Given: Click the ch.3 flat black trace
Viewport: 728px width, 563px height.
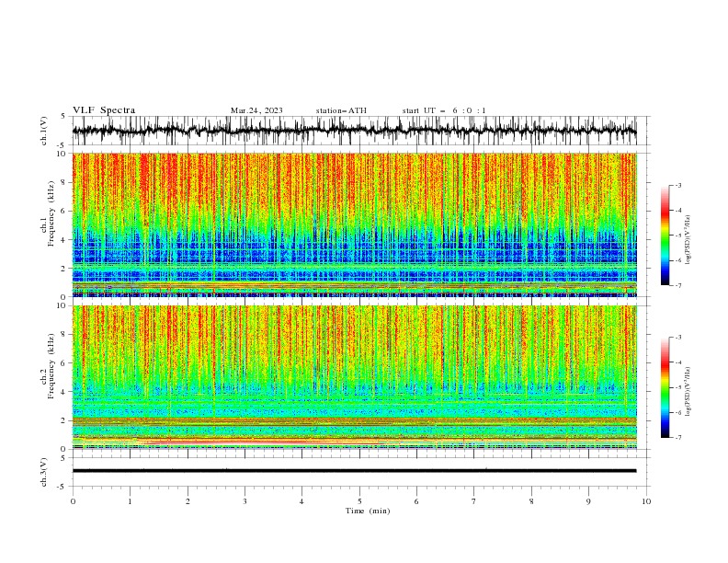Looking at the screenshot, I should pyautogui.click(x=354, y=471).
